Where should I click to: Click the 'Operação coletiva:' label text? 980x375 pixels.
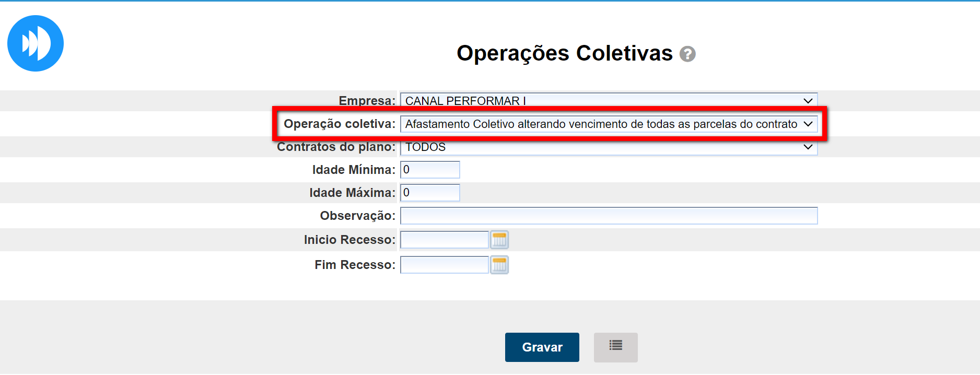pos(340,124)
